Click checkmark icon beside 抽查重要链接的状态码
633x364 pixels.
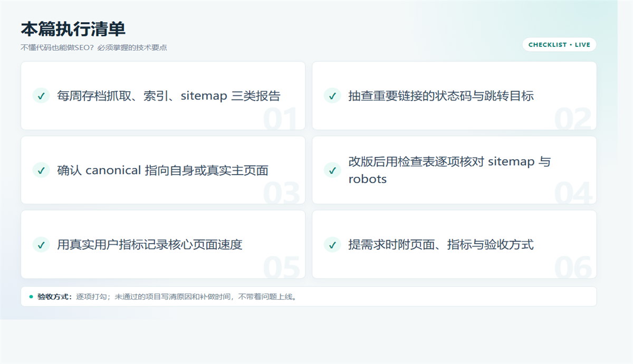coord(332,95)
